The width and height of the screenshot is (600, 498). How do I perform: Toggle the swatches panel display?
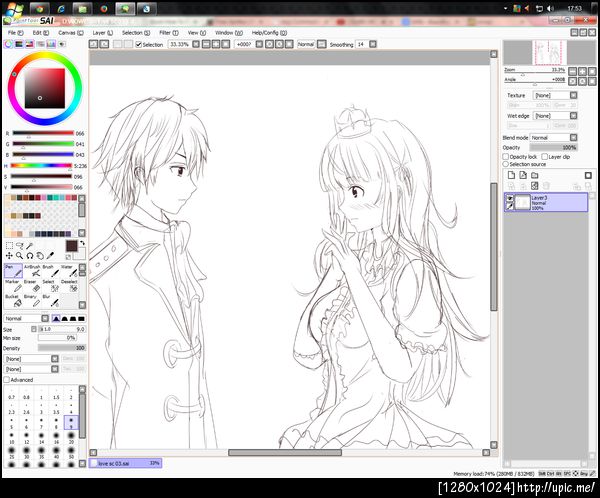coord(51,44)
